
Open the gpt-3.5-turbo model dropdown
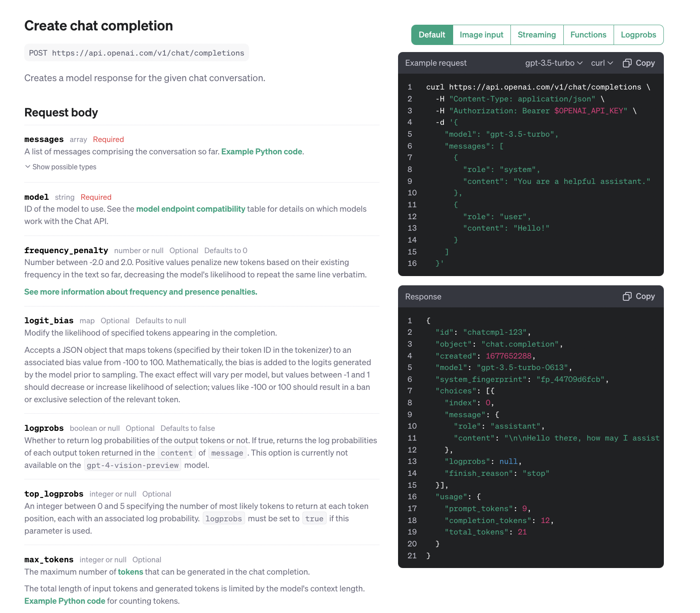click(554, 63)
